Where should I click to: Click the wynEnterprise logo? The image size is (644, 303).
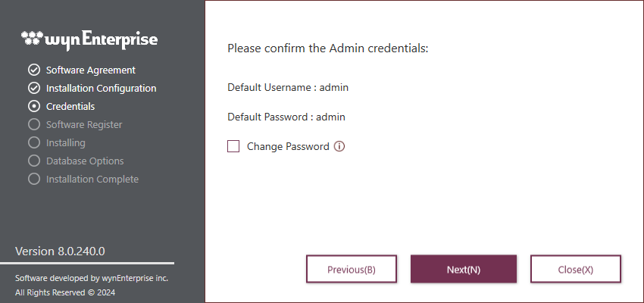tap(89, 39)
